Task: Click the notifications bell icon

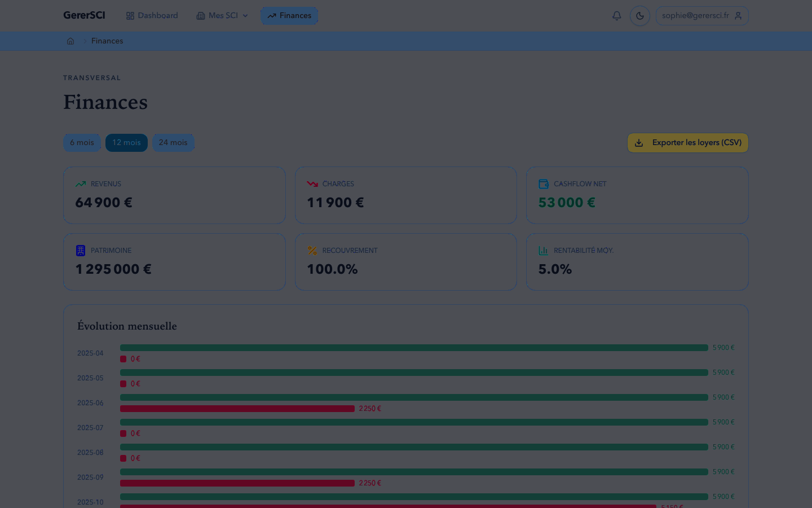Action: coord(616,16)
